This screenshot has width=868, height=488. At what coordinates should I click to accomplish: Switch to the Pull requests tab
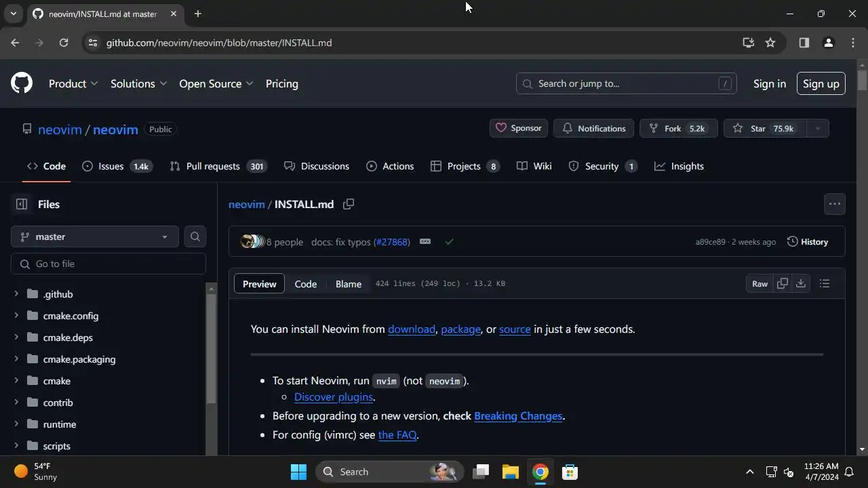pyautogui.click(x=217, y=166)
